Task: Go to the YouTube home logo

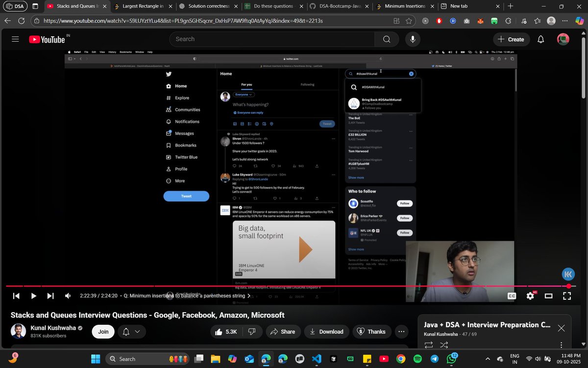Action: 47,39
